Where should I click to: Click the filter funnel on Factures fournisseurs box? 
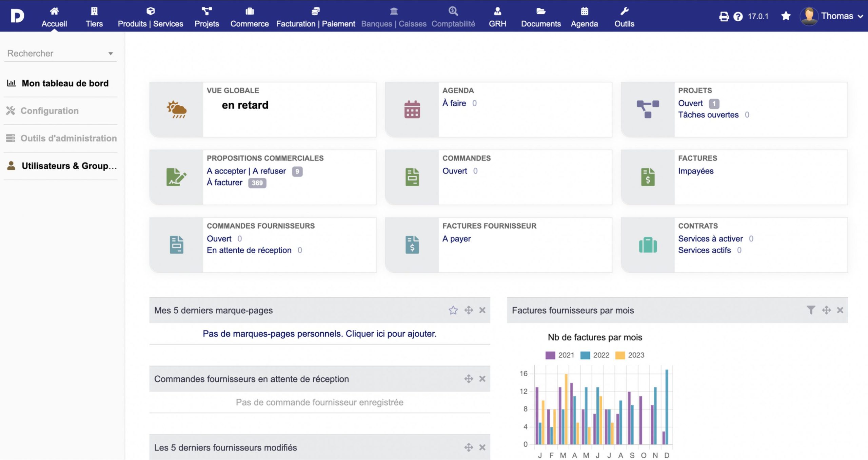[x=810, y=310]
